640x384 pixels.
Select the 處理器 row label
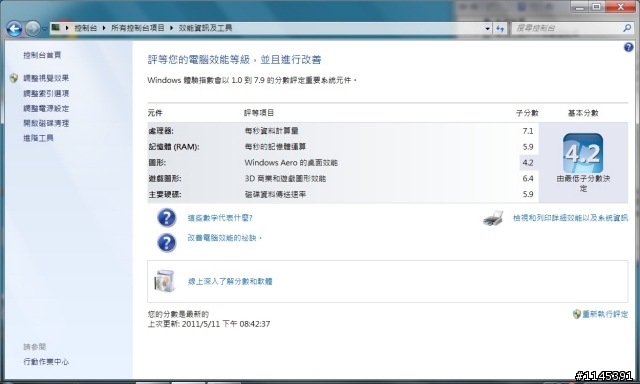[161, 131]
